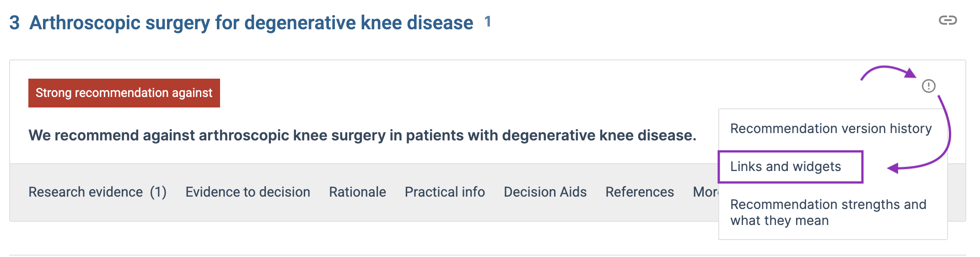Show the Practical info tab
Viewport: 980px width, 257px height.
click(445, 192)
